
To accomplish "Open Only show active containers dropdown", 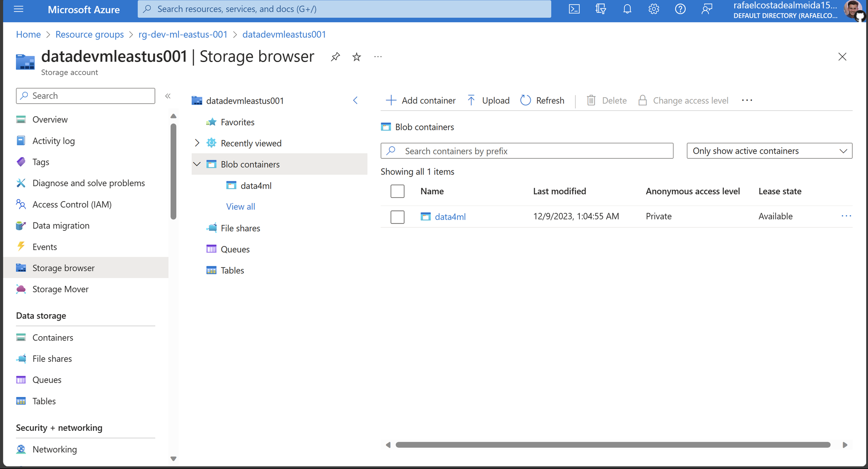I will click(769, 151).
